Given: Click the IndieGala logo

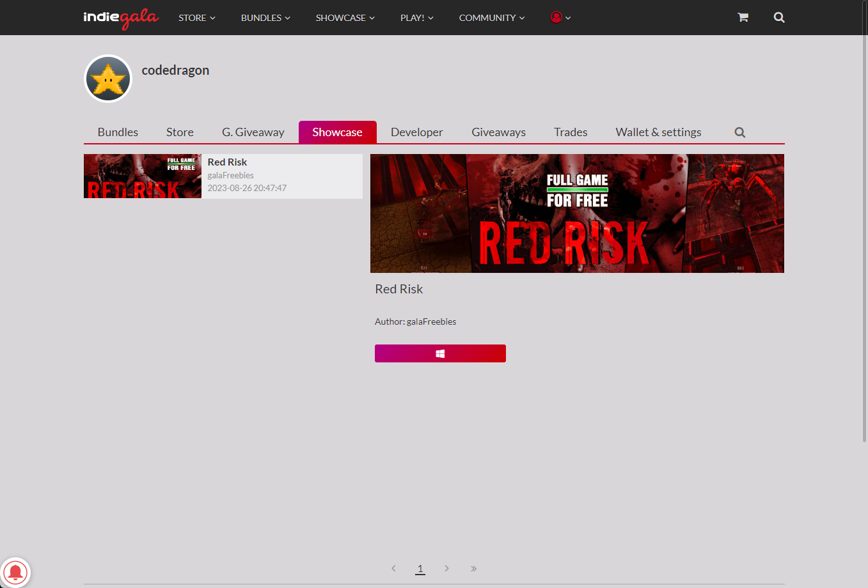Looking at the screenshot, I should coord(121,18).
